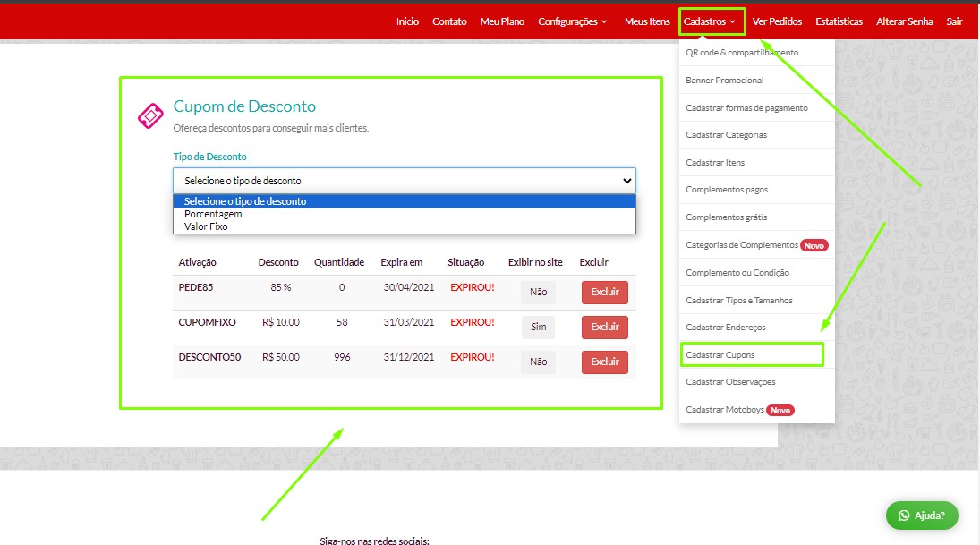Screen dimensions: 980x545
Task: Remove the CUPOMFIXO coupon via Excluir
Action: 605,328
